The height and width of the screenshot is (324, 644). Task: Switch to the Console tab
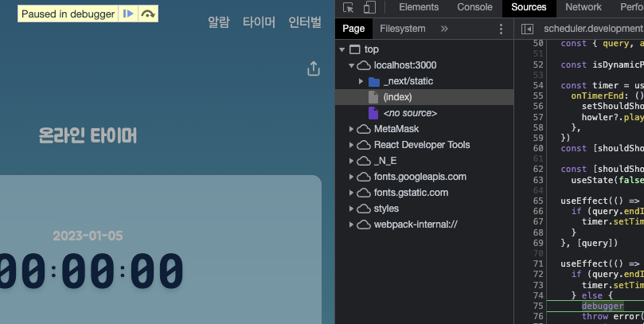(474, 7)
